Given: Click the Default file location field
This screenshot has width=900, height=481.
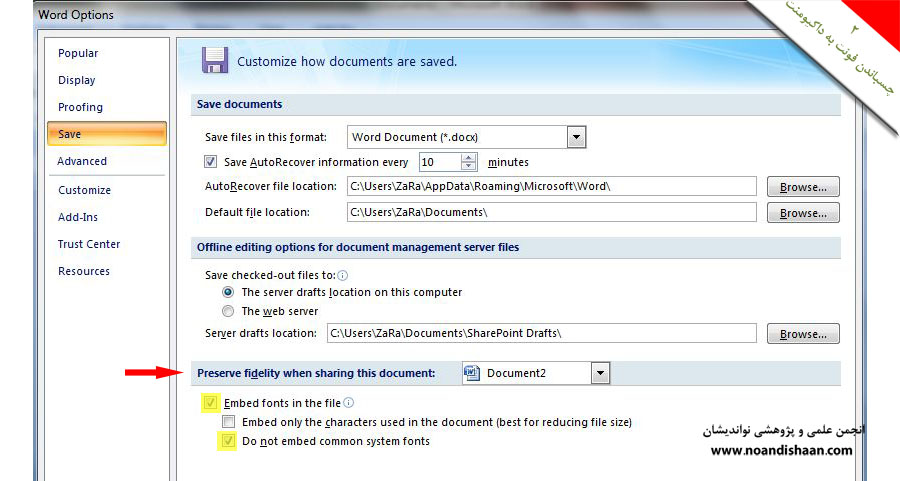Looking at the screenshot, I should (550, 213).
